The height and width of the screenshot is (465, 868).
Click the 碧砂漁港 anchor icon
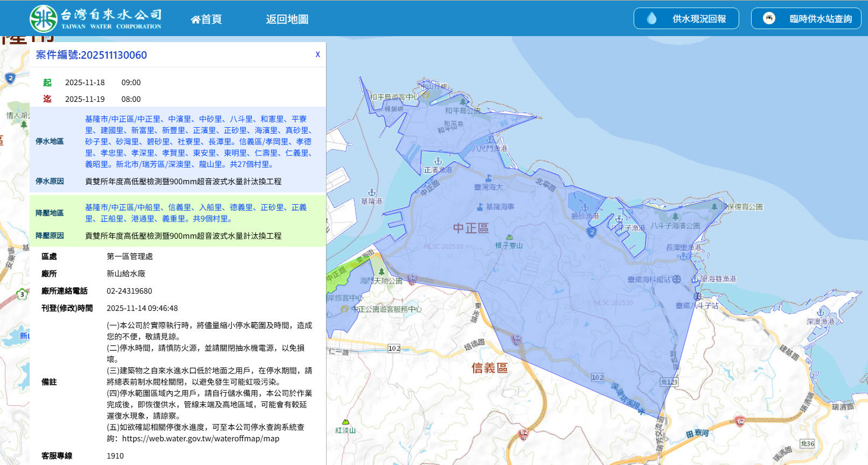[x=585, y=207]
